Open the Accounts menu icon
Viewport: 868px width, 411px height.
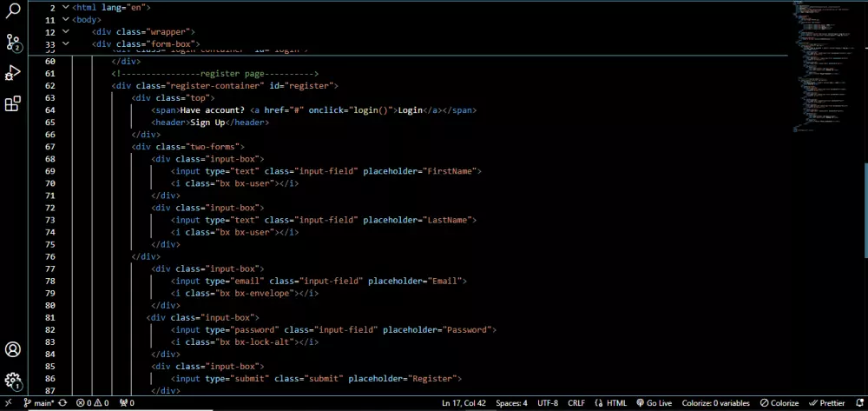point(13,349)
